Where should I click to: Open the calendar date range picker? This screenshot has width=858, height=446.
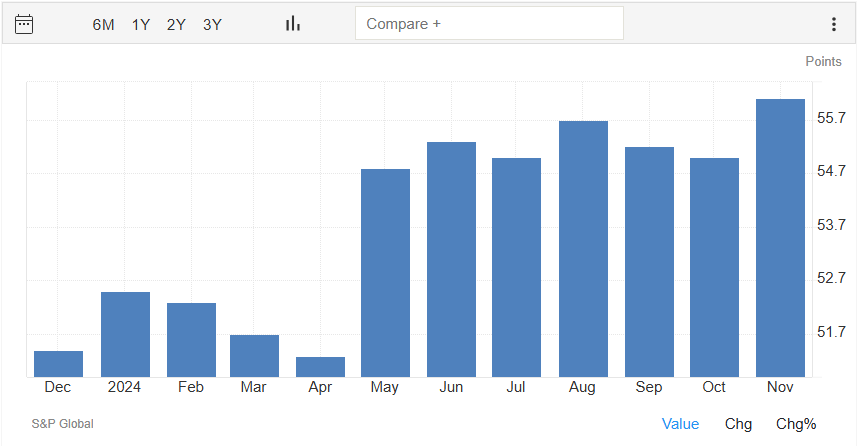(24, 24)
